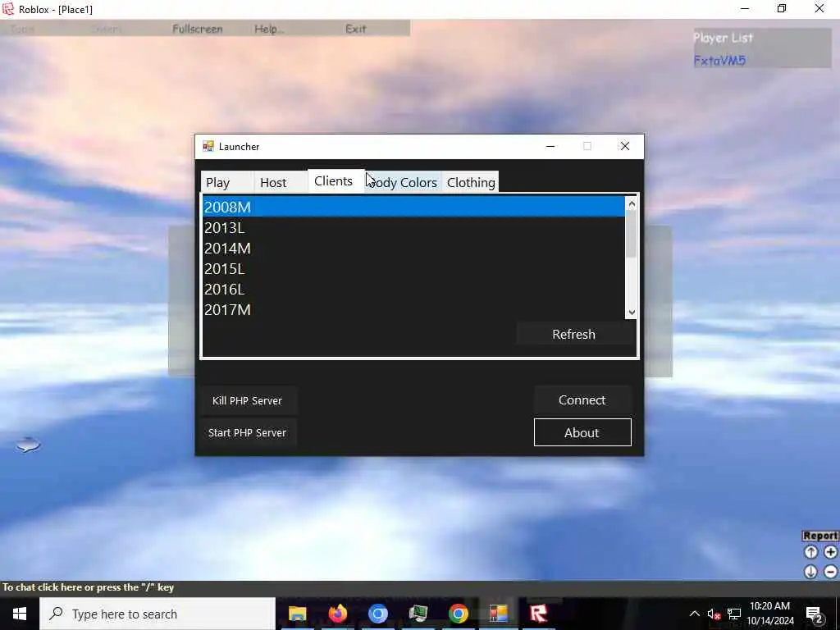Screen dimensions: 840x630
Task: Switch to the Roblox taskbar icon
Action: point(538,614)
